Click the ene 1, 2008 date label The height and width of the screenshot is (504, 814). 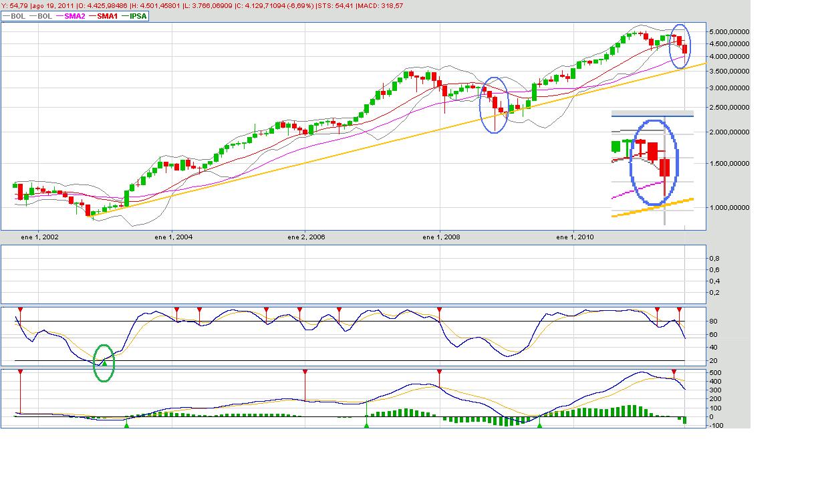point(440,237)
